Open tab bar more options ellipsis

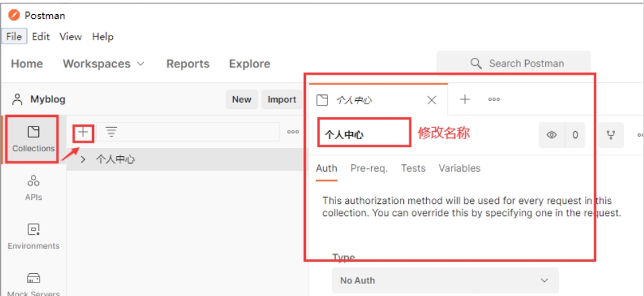[x=493, y=99]
